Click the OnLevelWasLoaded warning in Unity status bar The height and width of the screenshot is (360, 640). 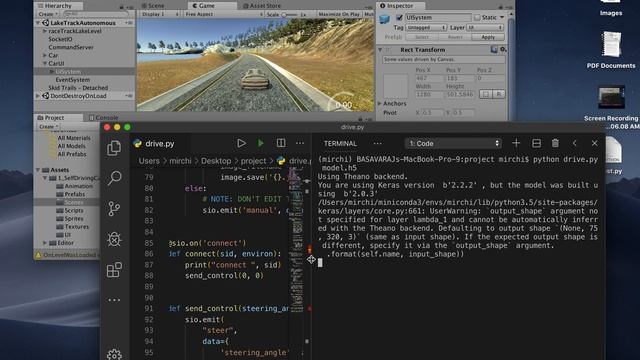tap(67, 255)
